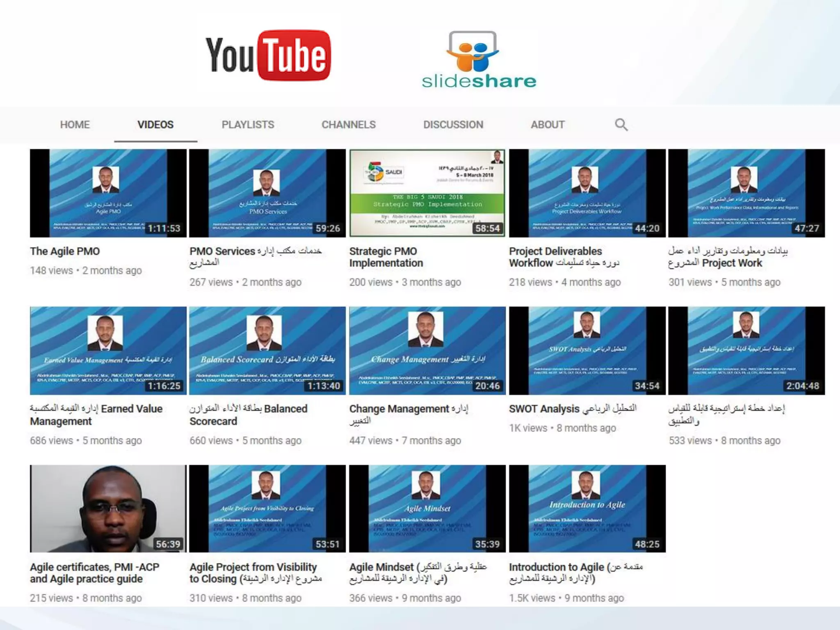Click the PMO Services video title
The width and height of the screenshot is (840, 630).
222,251
